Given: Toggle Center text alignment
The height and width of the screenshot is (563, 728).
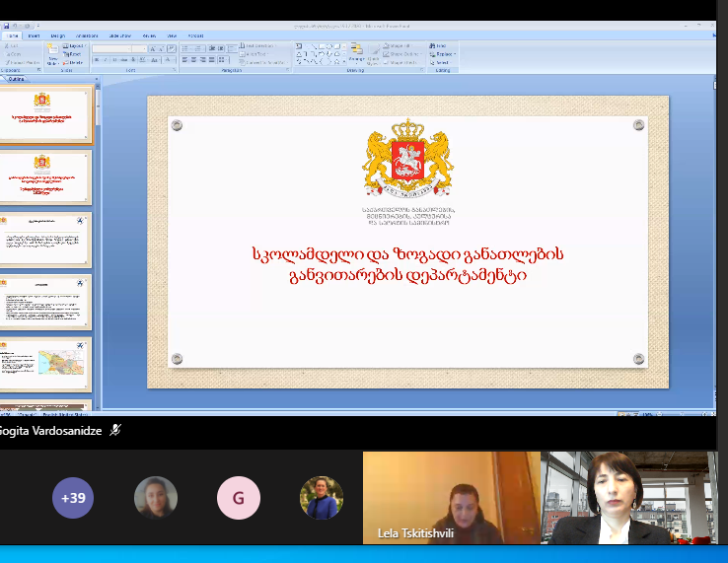Looking at the screenshot, I should point(193,60).
